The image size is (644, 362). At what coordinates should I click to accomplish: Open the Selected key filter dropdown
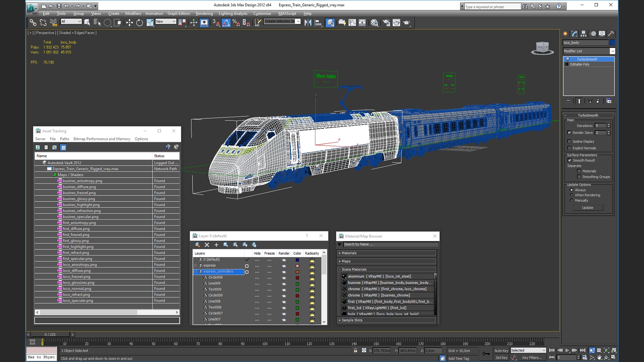pos(528,350)
